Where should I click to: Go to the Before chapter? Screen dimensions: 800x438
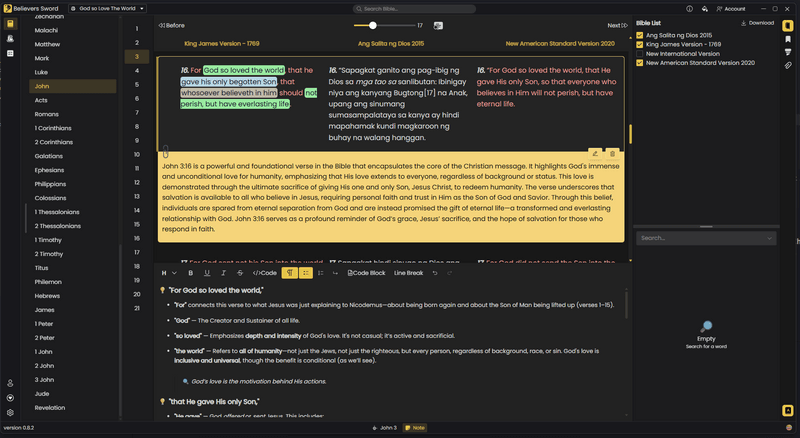171,26
